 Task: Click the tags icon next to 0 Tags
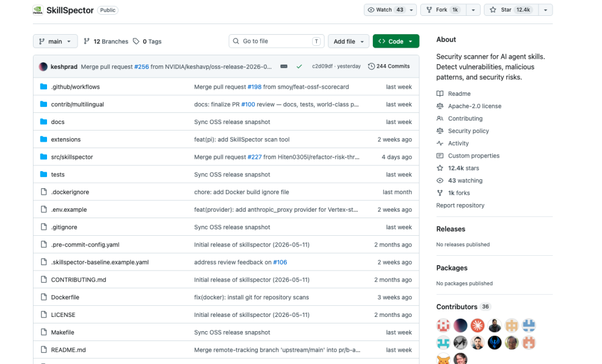pos(136,41)
